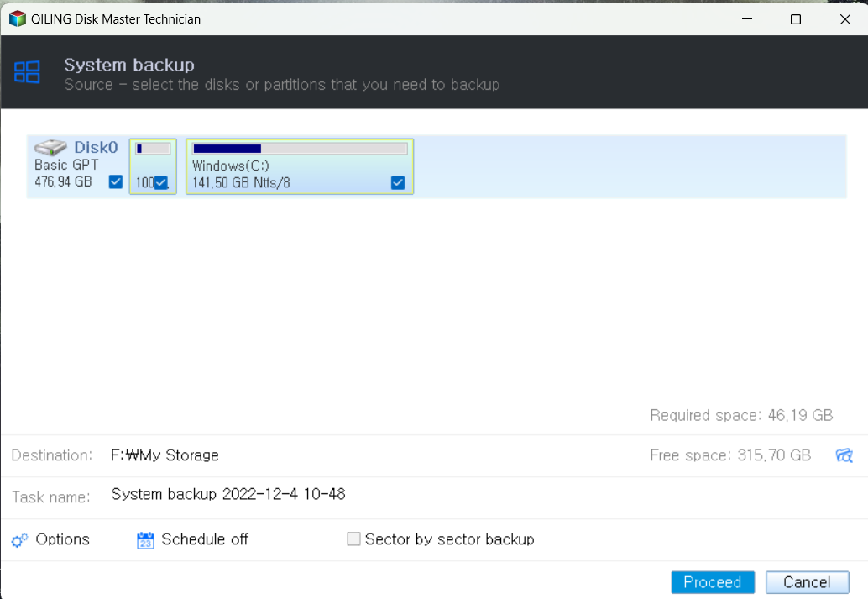Screen dimensions: 868x599
Task: Click '141,50 GB Ntfs/8' text
Action: click(x=241, y=183)
